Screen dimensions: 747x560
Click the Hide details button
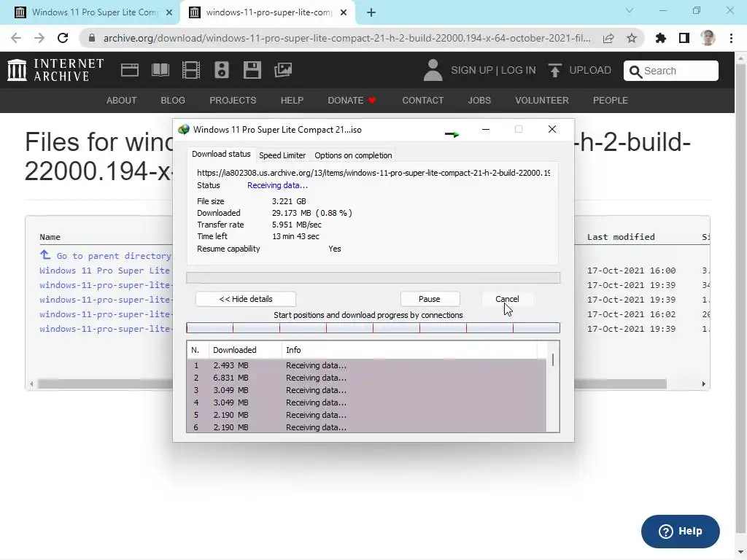click(246, 299)
